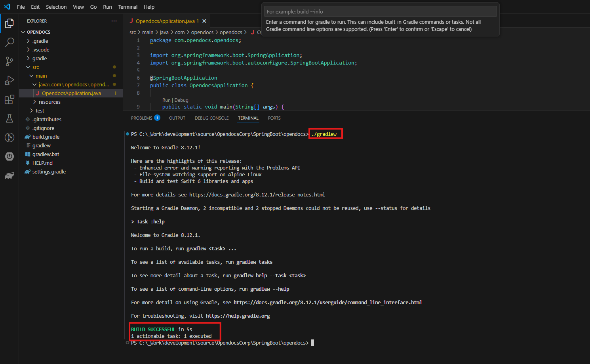Viewport: 590px width, 364px height.
Task: Open the Selection menu
Action: 56,7
